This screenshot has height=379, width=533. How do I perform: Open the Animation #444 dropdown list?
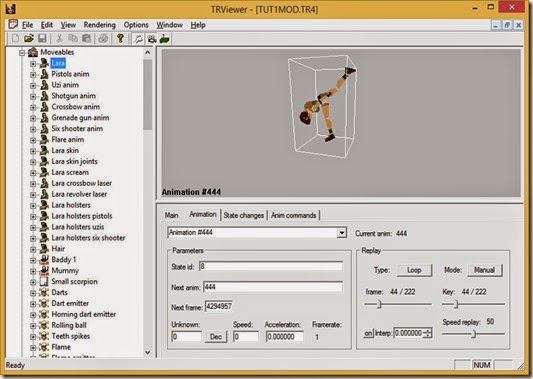[342, 233]
